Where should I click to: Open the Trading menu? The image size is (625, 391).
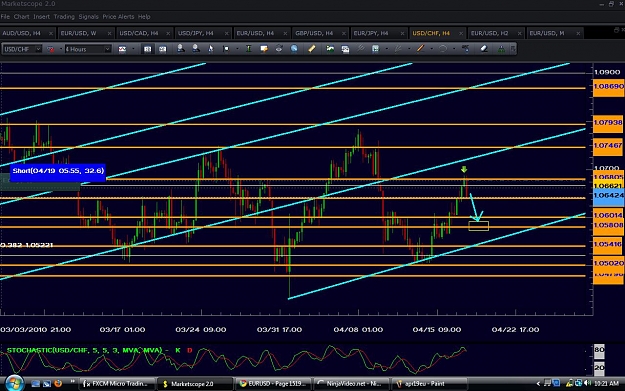[64, 17]
